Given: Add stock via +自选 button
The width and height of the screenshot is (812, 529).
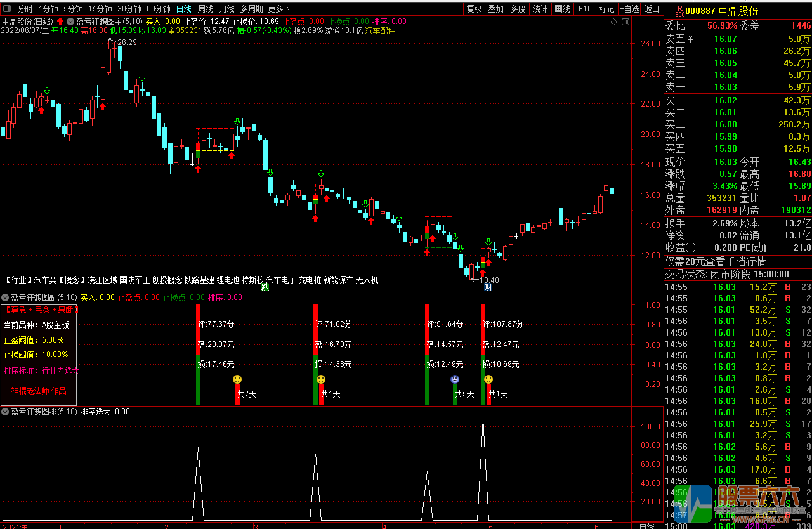Looking at the screenshot, I should pyautogui.click(x=629, y=9).
